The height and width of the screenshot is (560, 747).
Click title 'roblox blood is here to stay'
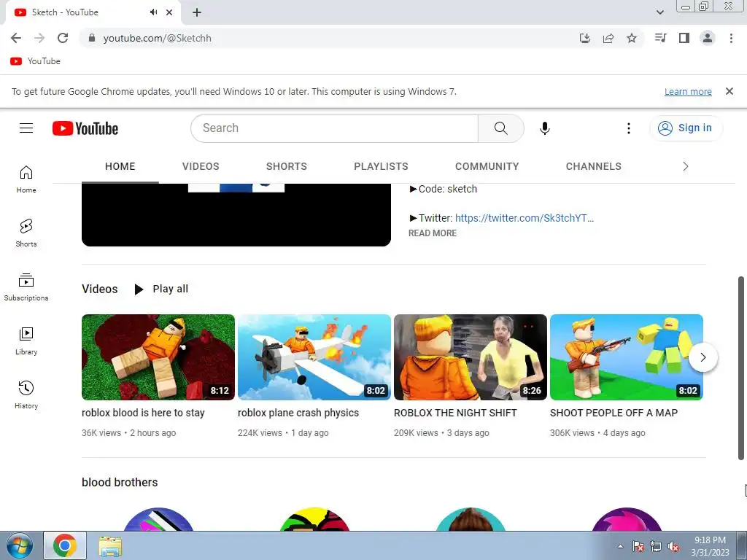(143, 413)
